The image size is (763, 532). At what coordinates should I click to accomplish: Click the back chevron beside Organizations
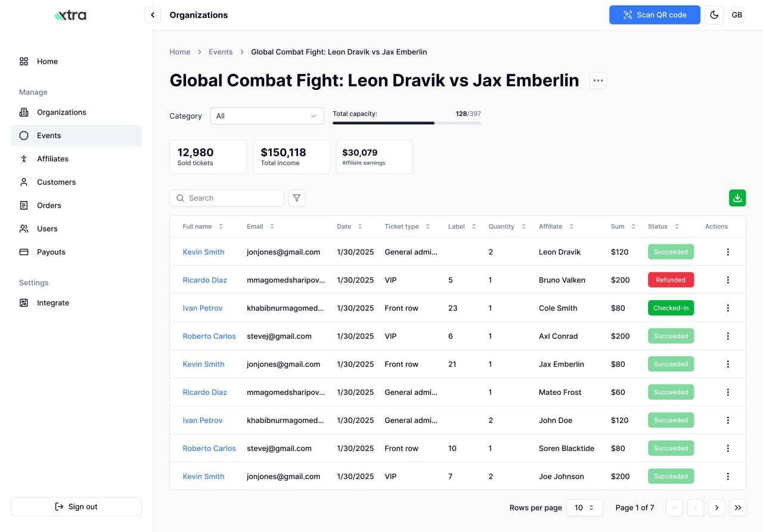[x=153, y=15]
